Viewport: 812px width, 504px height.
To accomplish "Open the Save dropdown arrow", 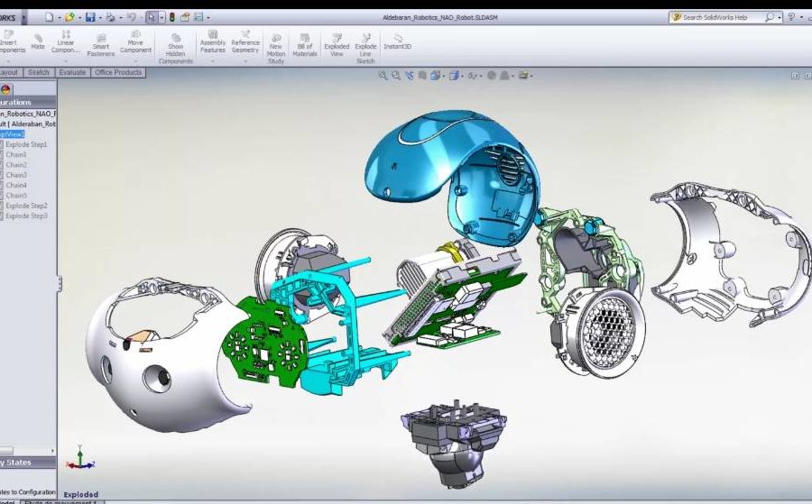I will [x=100, y=18].
